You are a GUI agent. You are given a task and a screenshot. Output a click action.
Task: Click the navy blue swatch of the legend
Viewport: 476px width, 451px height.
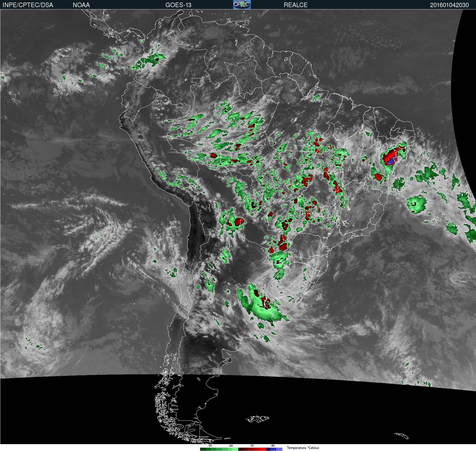[x=268, y=449]
